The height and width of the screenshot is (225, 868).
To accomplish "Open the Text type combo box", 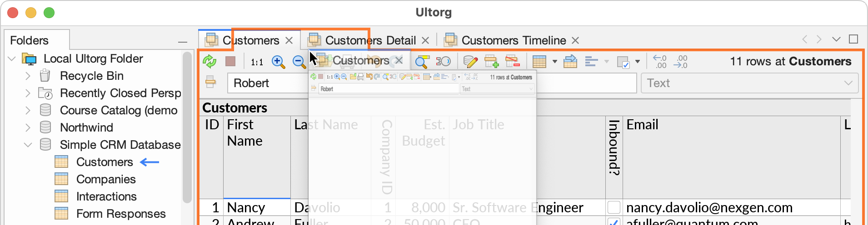I will tap(750, 83).
